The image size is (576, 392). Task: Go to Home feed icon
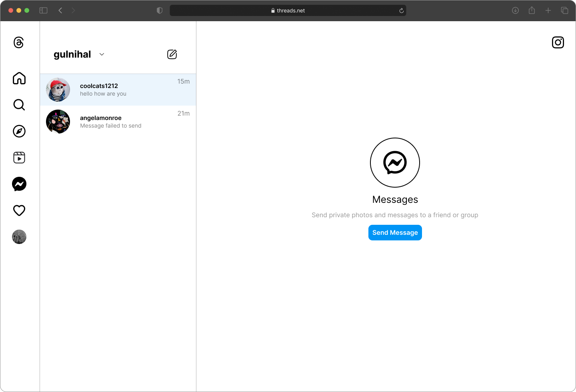coord(19,78)
